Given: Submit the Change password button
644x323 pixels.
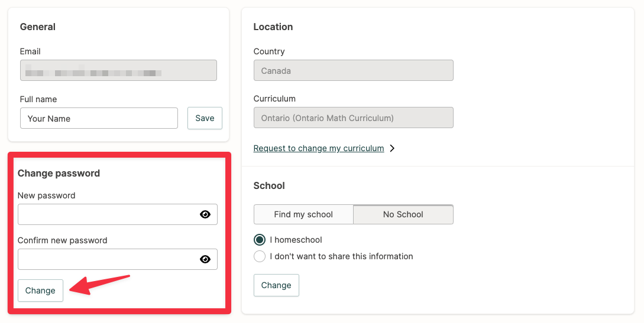Looking at the screenshot, I should (40, 291).
